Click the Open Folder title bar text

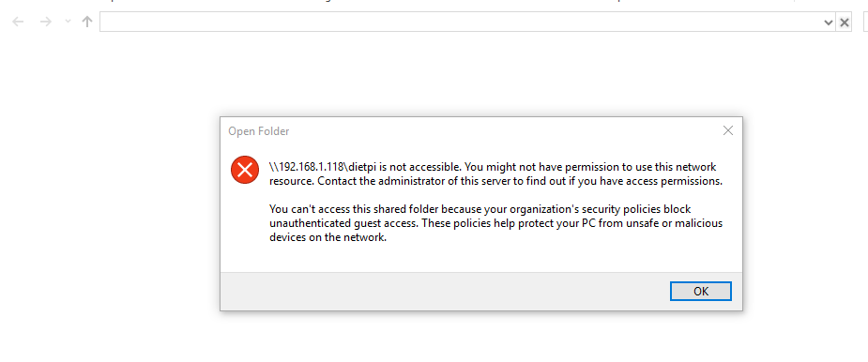(x=258, y=131)
